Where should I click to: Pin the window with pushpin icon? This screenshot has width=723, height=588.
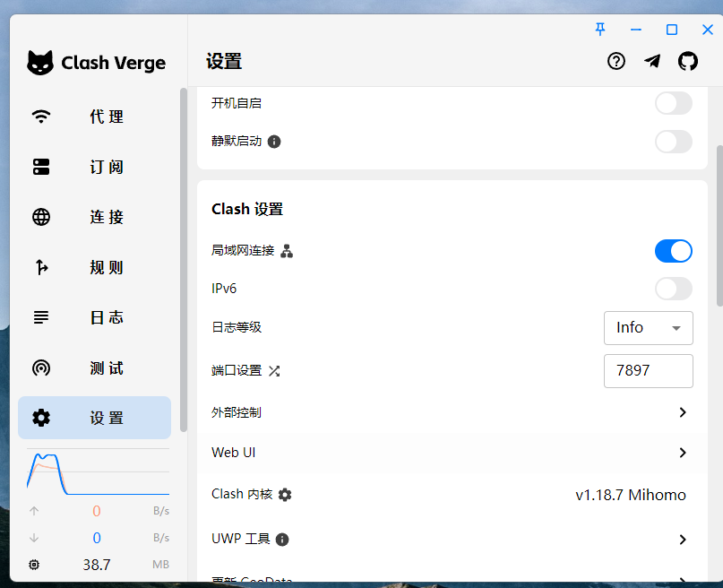pyautogui.click(x=600, y=30)
